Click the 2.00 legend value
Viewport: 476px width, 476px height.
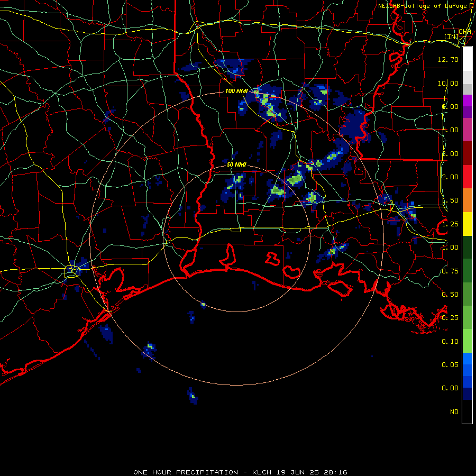pos(450,177)
